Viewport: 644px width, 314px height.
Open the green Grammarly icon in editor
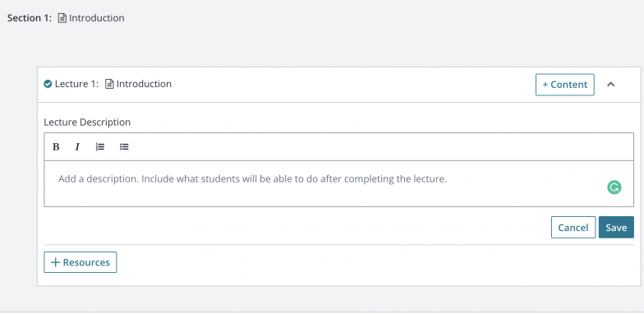pos(614,187)
